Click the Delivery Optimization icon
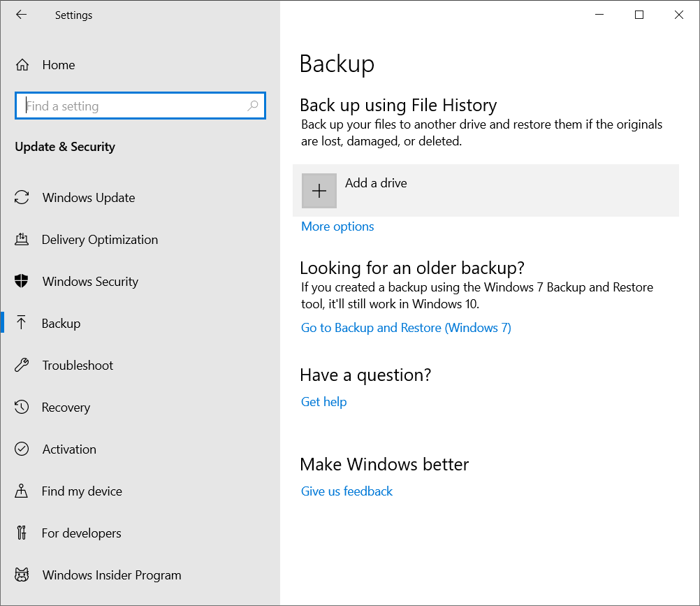Viewport: 700px width, 606px height. [x=22, y=239]
